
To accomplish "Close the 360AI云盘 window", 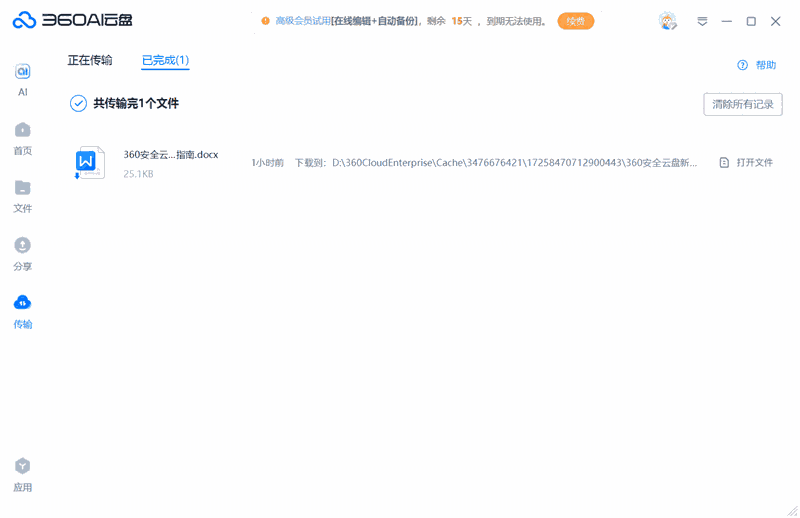I will (776, 21).
